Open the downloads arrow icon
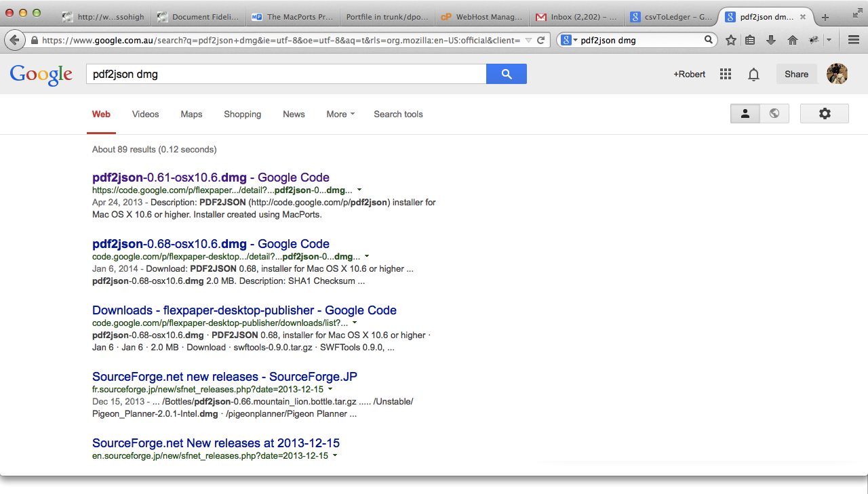This screenshot has height=494, width=868. tap(771, 40)
